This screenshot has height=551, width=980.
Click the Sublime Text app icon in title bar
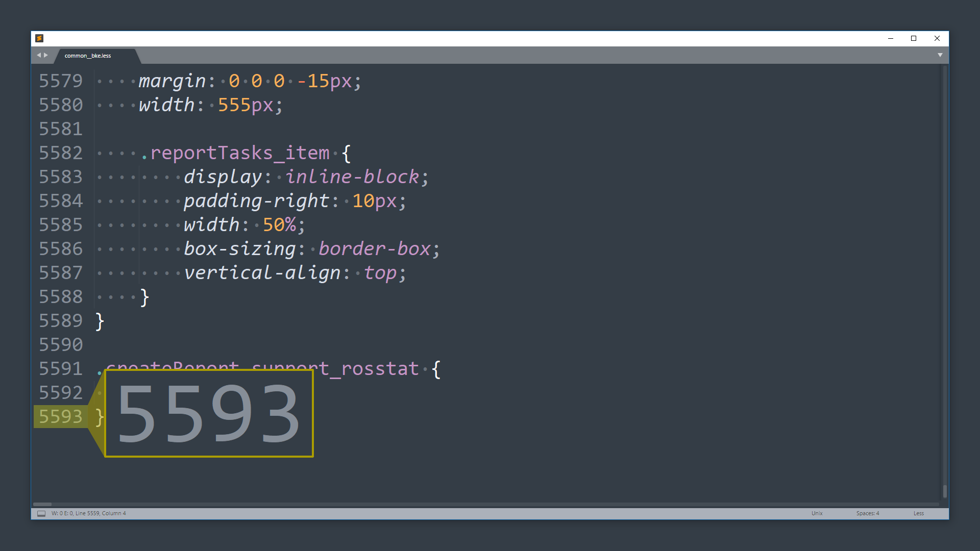[x=39, y=38]
